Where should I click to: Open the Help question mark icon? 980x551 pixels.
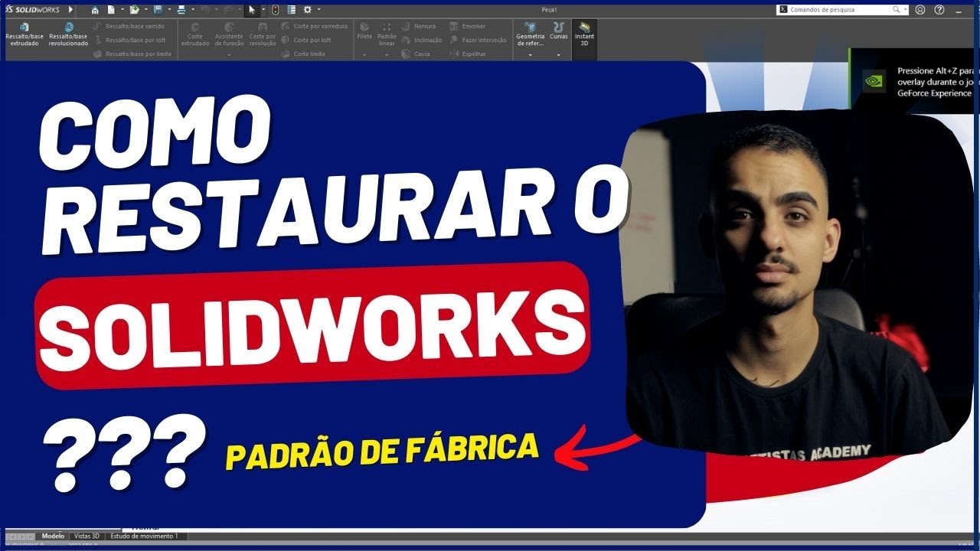[x=939, y=10]
